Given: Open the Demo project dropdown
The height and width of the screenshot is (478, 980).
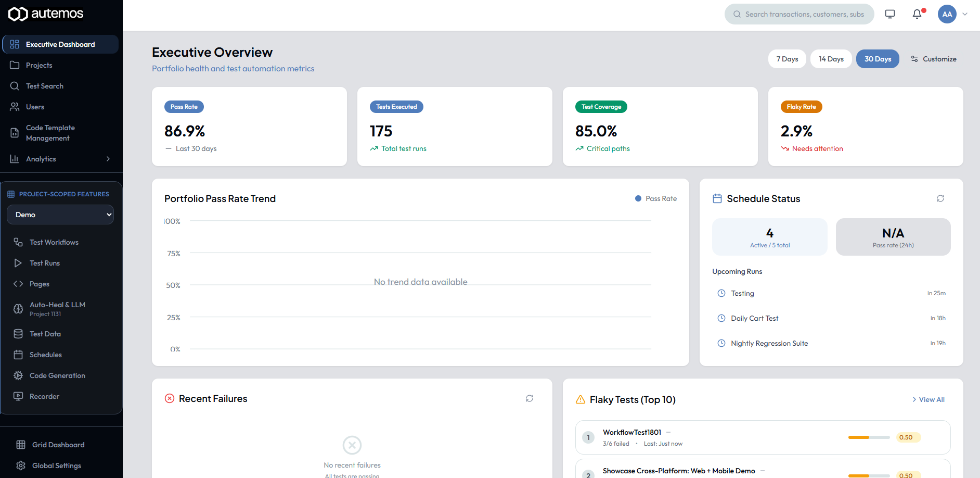Looking at the screenshot, I should (x=60, y=215).
